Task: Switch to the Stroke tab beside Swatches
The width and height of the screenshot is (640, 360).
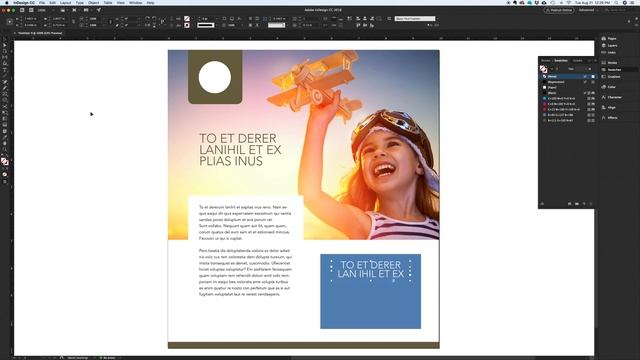Action: 546,60
